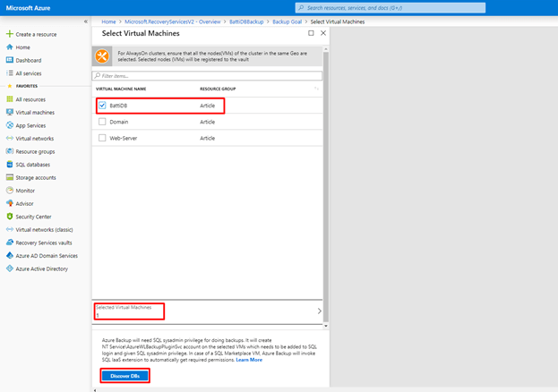
Task: Focus the search resources, services box
Action: pos(390,7)
